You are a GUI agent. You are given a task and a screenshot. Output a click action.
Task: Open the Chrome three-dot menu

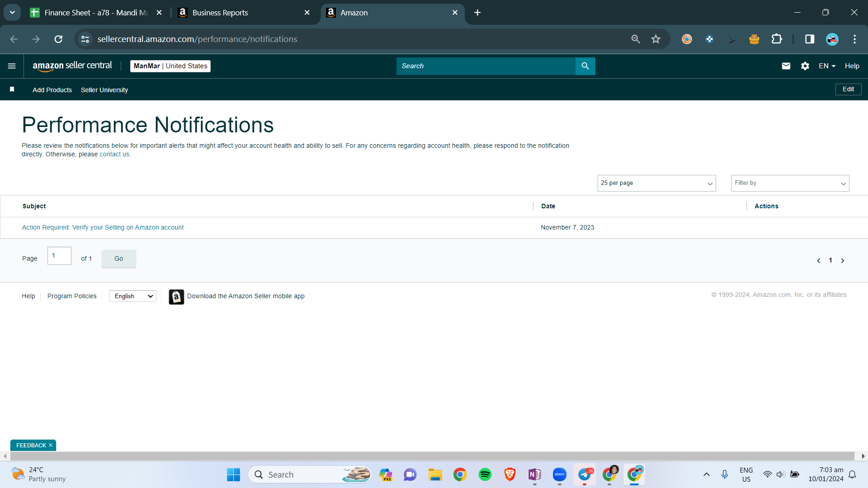click(854, 39)
